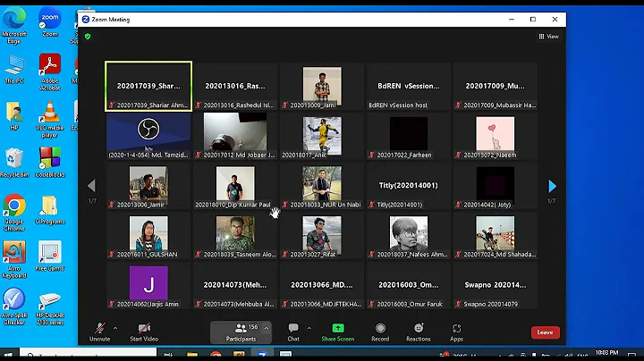Select 202017024_Md Shahada... participant tile
The height and width of the screenshot is (361, 644).
click(x=495, y=236)
